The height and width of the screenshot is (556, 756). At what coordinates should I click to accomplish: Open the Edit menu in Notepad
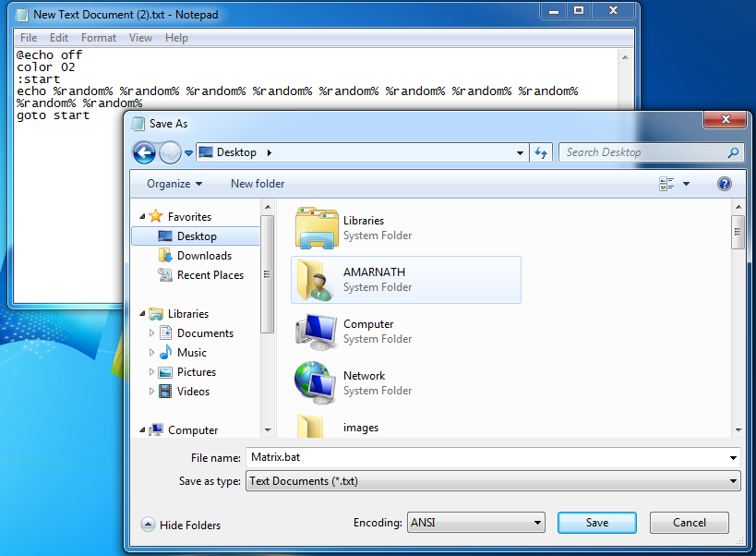59,38
